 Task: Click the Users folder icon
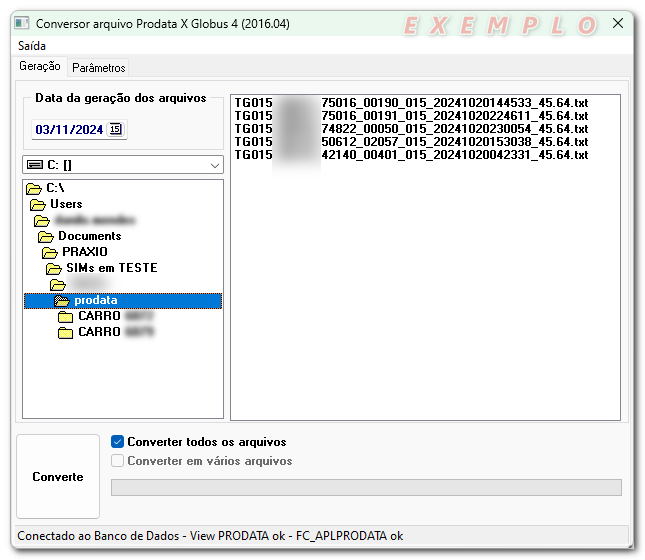point(38,204)
